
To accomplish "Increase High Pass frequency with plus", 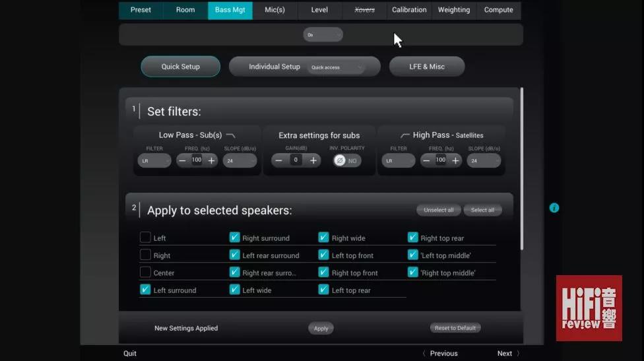I will (455, 160).
